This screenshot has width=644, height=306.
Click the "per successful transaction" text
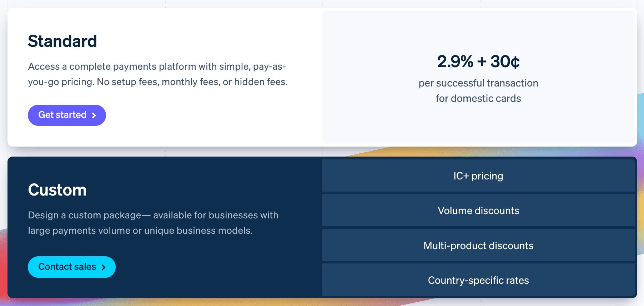478,83
